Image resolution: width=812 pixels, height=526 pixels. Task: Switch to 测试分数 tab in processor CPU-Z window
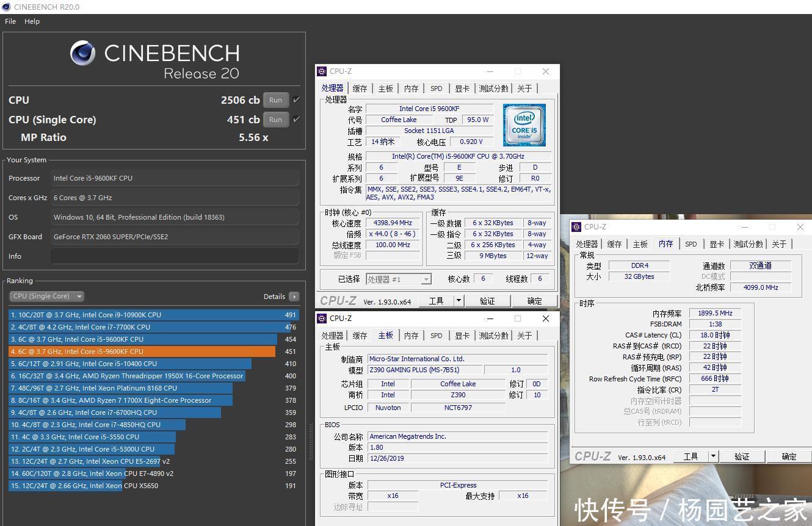point(493,88)
